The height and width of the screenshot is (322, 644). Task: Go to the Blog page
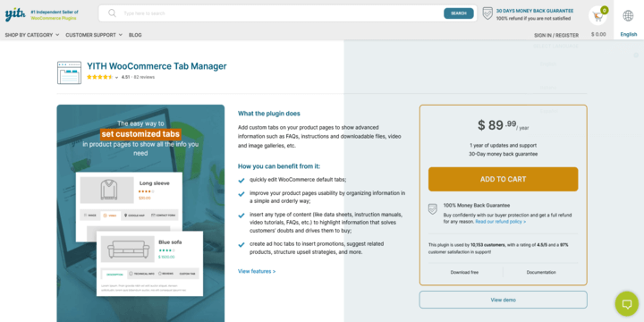click(135, 35)
